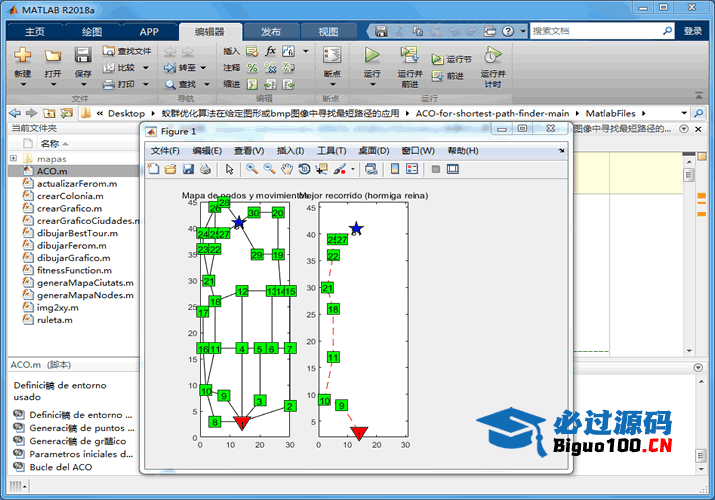Viewport: 715px width, 500px height.
Task: Click Bucle del ACO section entry
Action: click(61, 467)
